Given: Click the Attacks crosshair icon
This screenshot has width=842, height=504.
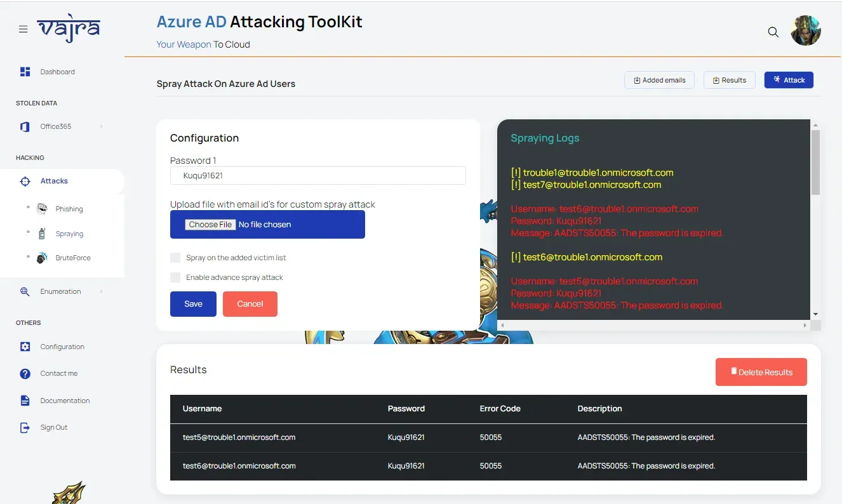Looking at the screenshot, I should click(x=25, y=182).
